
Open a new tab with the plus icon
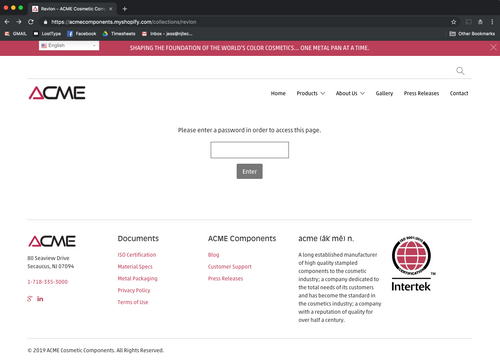[x=125, y=9]
